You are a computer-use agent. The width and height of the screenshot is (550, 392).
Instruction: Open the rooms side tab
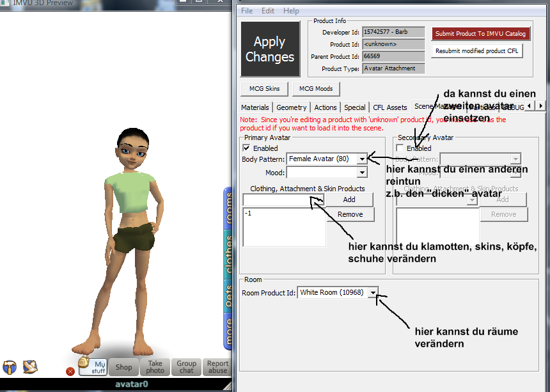(x=228, y=208)
